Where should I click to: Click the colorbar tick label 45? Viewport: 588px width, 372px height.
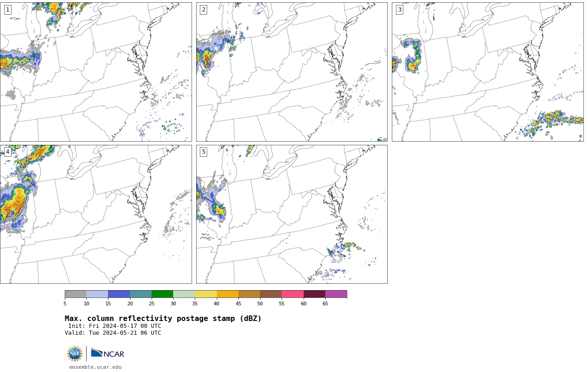pyautogui.click(x=238, y=303)
